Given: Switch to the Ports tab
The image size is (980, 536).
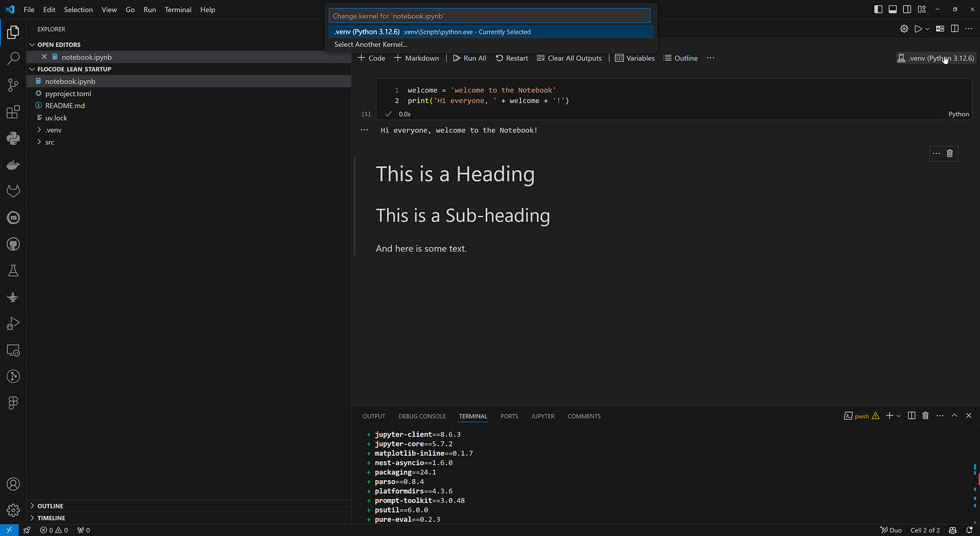Looking at the screenshot, I should (509, 416).
